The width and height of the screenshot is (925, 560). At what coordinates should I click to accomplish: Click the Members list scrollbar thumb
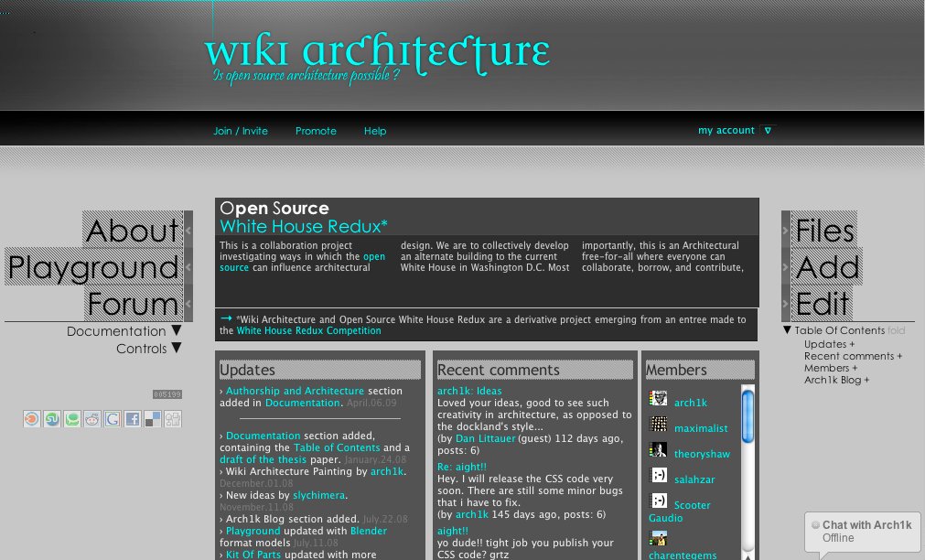(748, 419)
